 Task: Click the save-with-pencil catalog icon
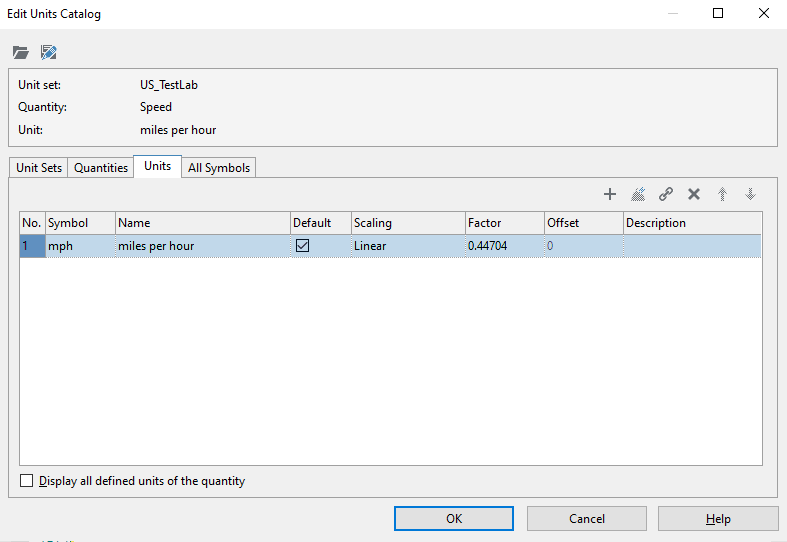48,52
